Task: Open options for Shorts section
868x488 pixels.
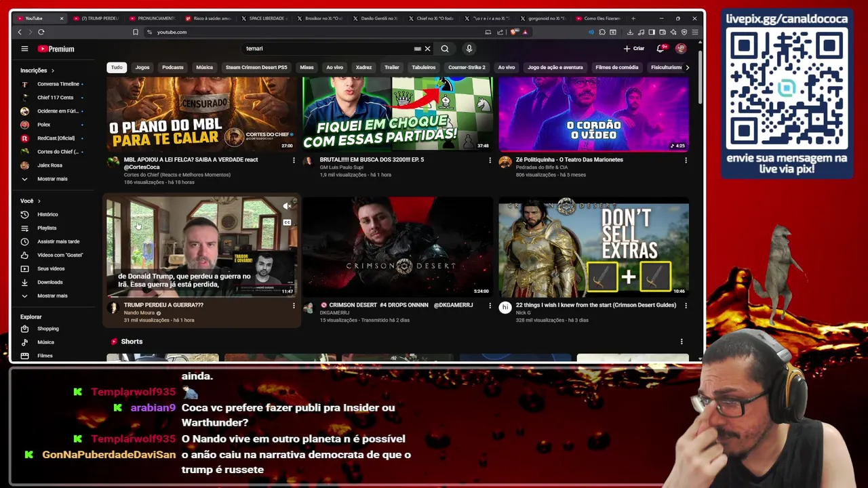Action: coord(682,342)
